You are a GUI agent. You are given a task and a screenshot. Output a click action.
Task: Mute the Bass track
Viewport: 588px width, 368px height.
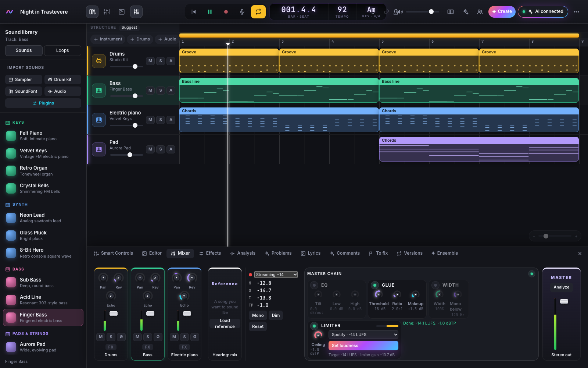pyautogui.click(x=150, y=90)
